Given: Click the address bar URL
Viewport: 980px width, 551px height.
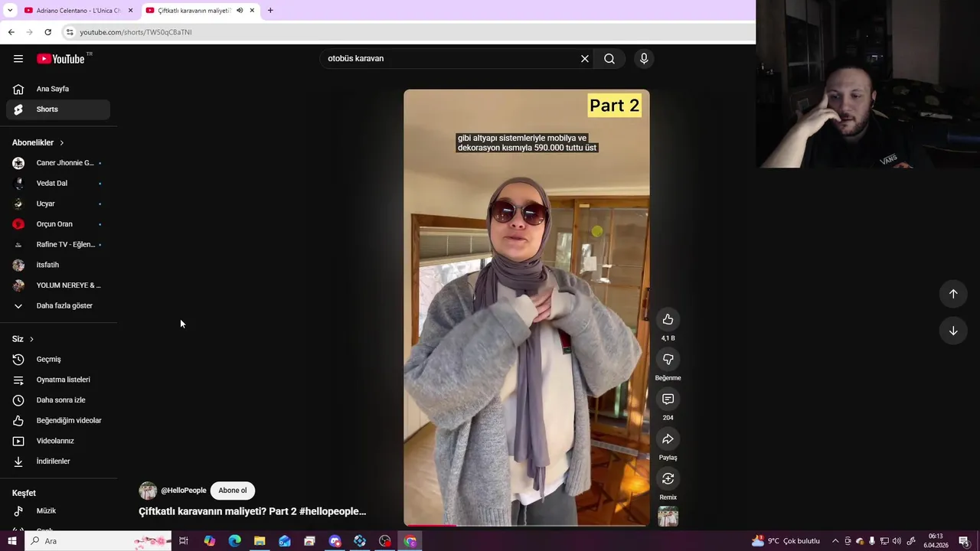Looking at the screenshot, I should (x=136, y=32).
